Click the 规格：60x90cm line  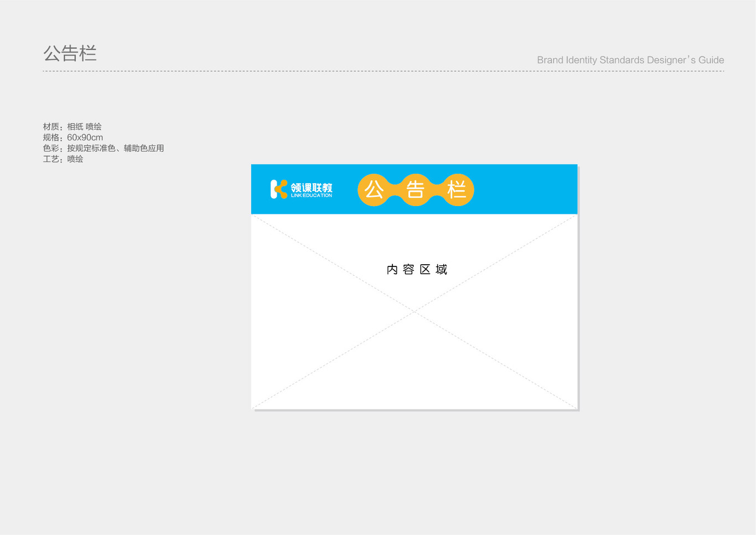click(73, 137)
